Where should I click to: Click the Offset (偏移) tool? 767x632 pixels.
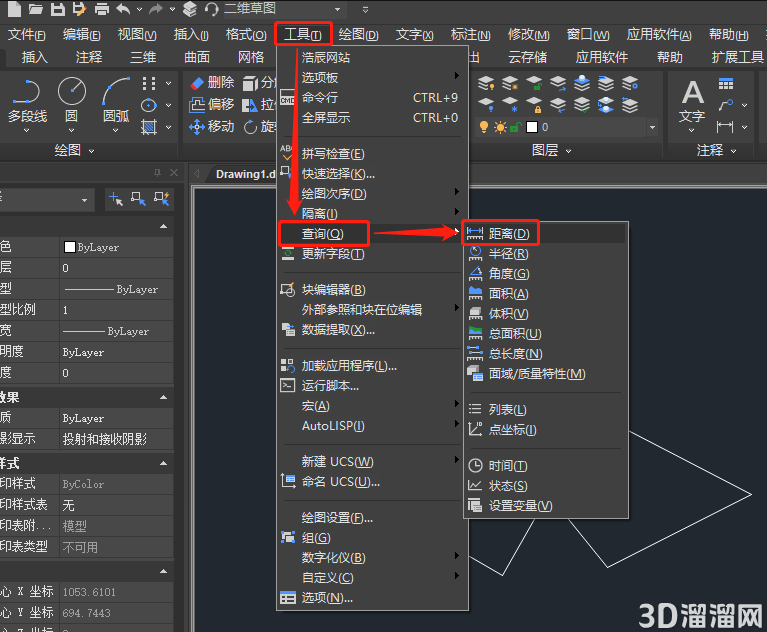[211, 105]
